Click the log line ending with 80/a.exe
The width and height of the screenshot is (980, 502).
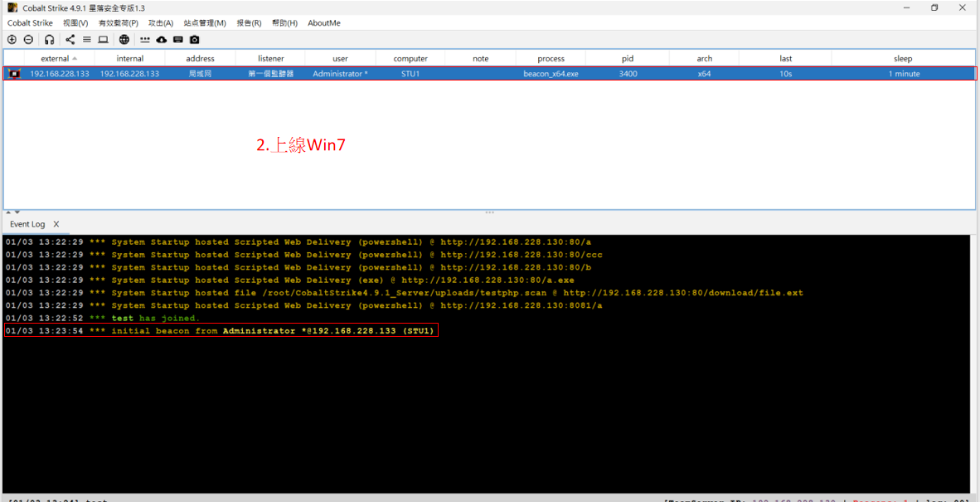(x=289, y=280)
